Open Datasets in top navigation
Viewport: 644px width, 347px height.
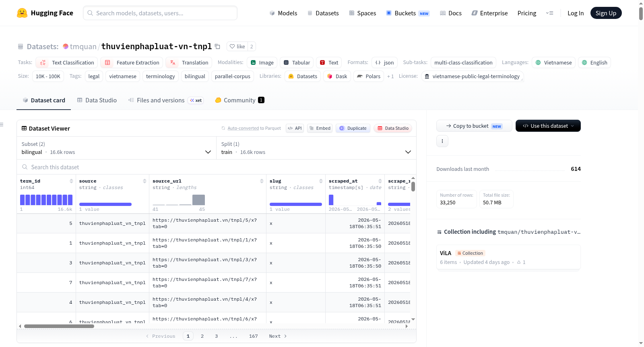(x=323, y=13)
